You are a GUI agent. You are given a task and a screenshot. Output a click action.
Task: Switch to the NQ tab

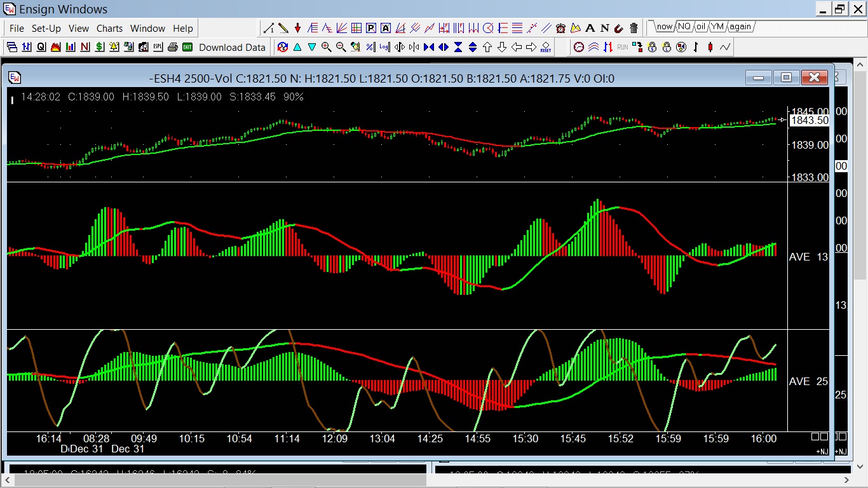(x=684, y=27)
